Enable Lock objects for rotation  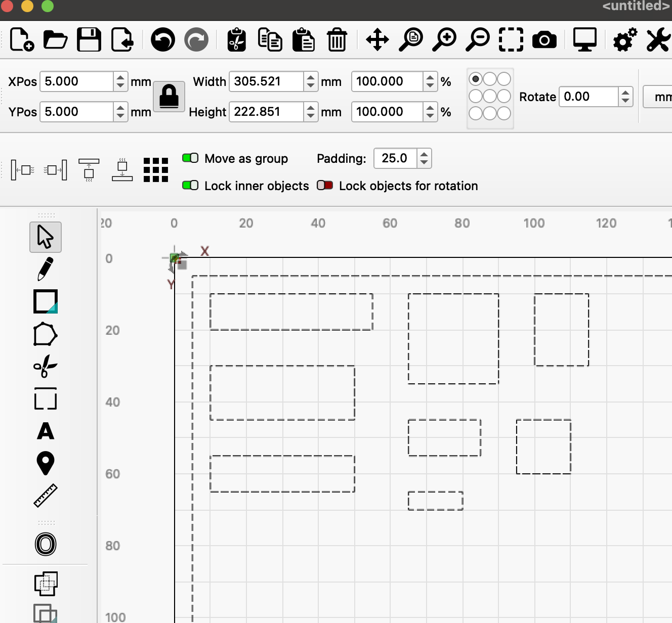click(x=325, y=186)
